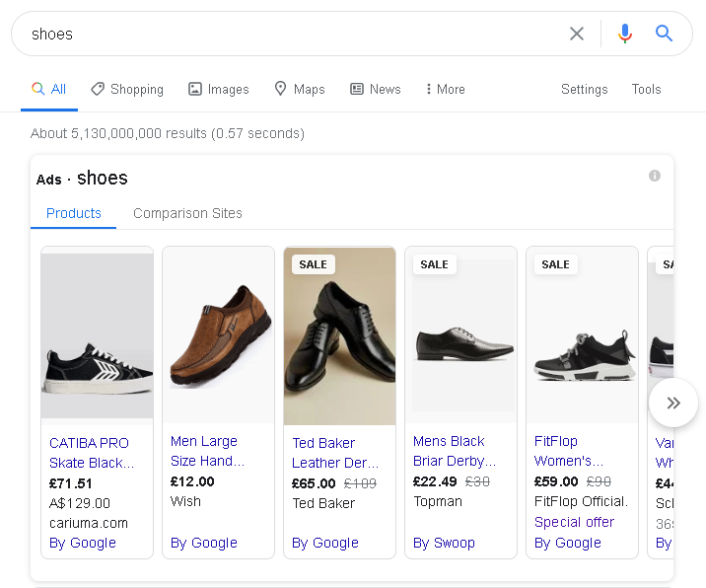
Task: Open FitFlop Women's product link
Action: pyautogui.click(x=568, y=451)
